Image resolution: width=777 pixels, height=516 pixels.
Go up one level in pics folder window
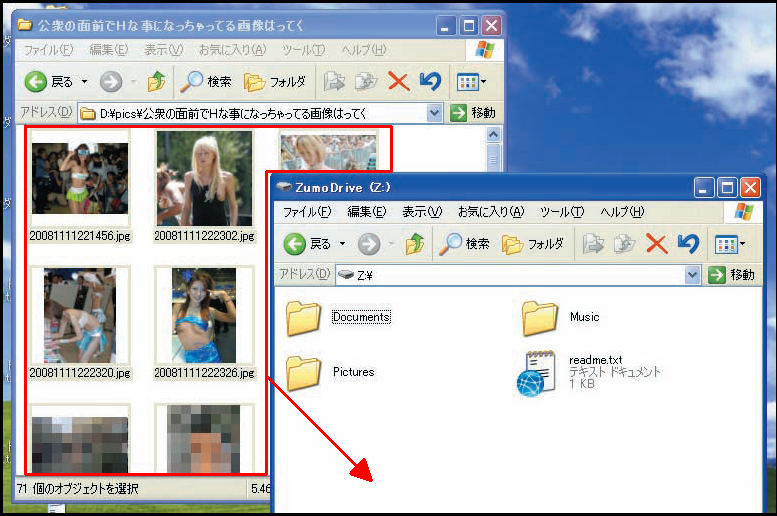pyautogui.click(x=157, y=81)
